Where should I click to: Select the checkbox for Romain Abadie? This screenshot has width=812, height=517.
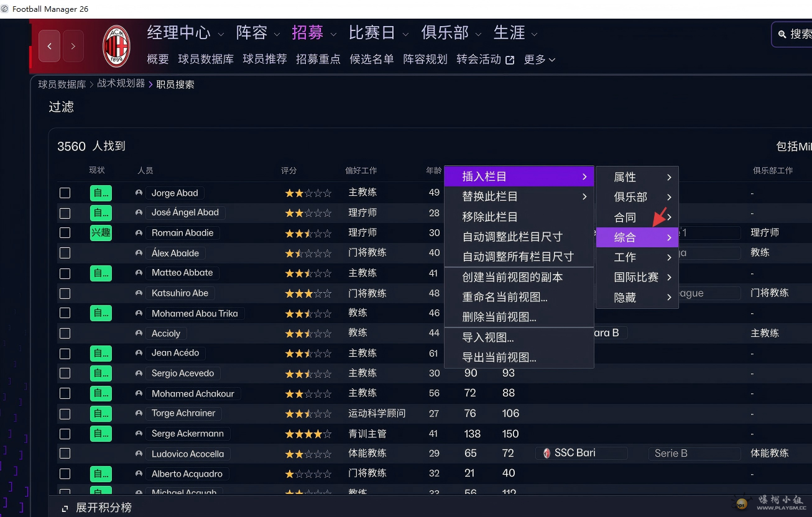[65, 233]
